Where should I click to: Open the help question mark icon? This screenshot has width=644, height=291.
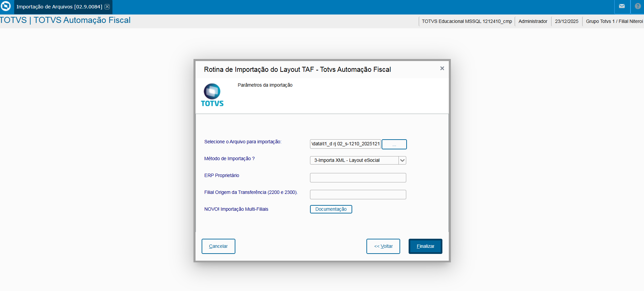[638, 6]
